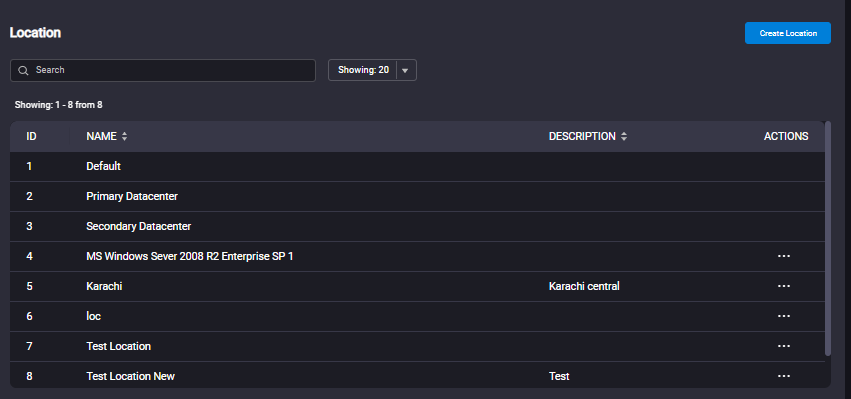Viewport: 851px width, 399px height.
Task: Click the table's vertical scrollbar
Action: 828,239
